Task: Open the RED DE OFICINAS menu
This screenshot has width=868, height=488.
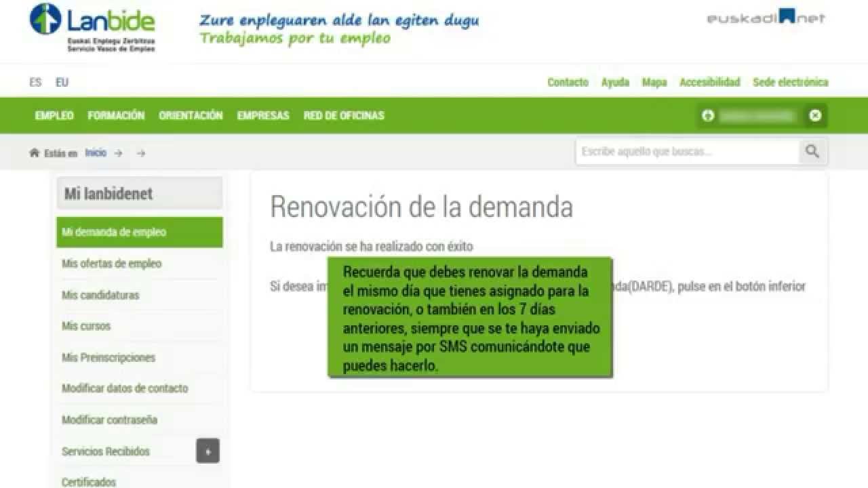Action: point(343,116)
